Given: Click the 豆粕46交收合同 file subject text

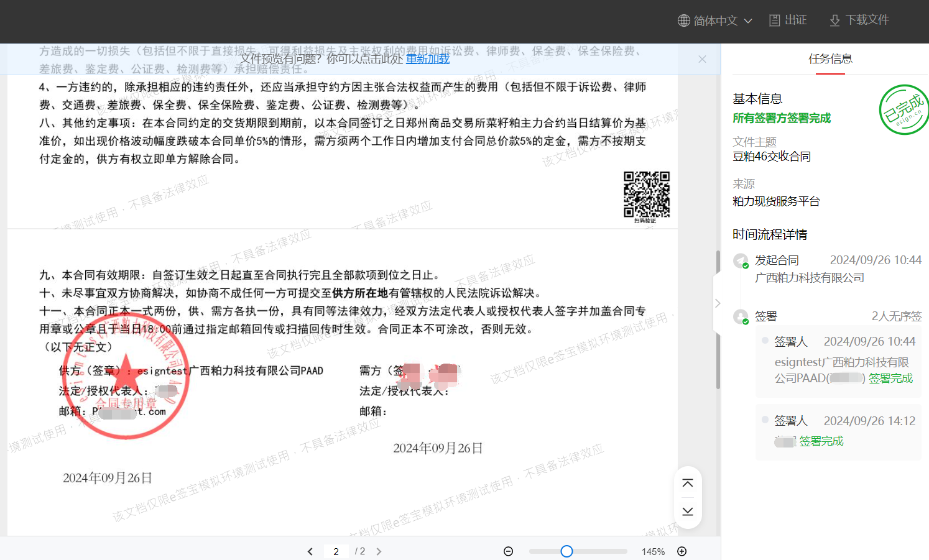Looking at the screenshot, I should click(772, 157).
